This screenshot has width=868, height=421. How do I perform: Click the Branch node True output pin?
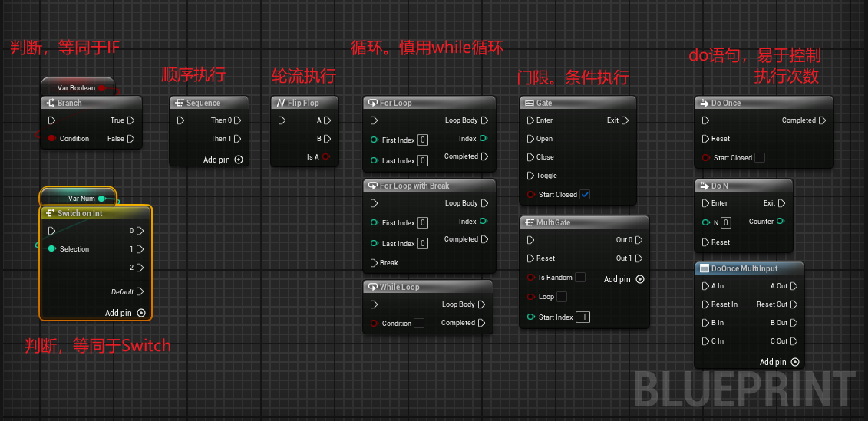[x=131, y=120]
